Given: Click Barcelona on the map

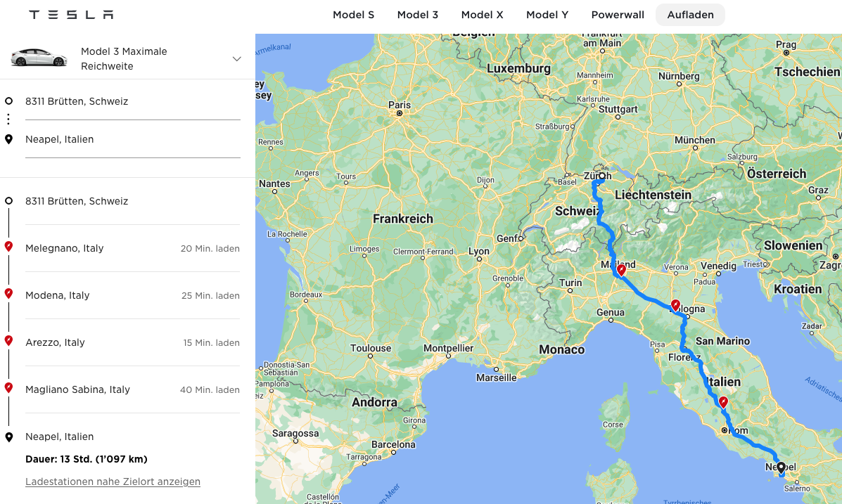Looking at the screenshot, I should point(394,445).
